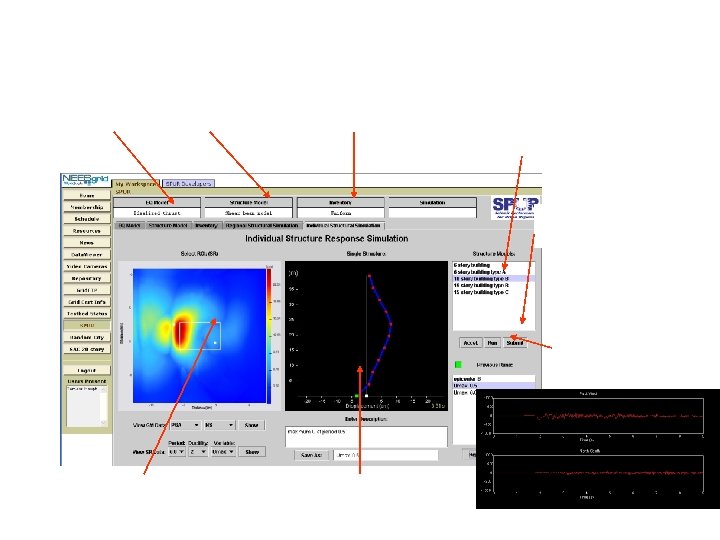Screen dimensions: 720x540
Task: Click the Logout button in the sidebar
Action: coord(87,370)
